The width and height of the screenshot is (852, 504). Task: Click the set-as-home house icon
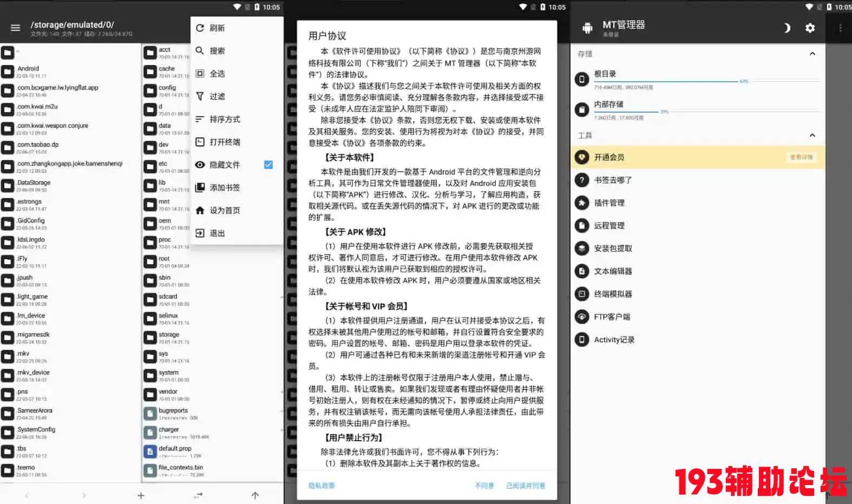pyautogui.click(x=200, y=211)
